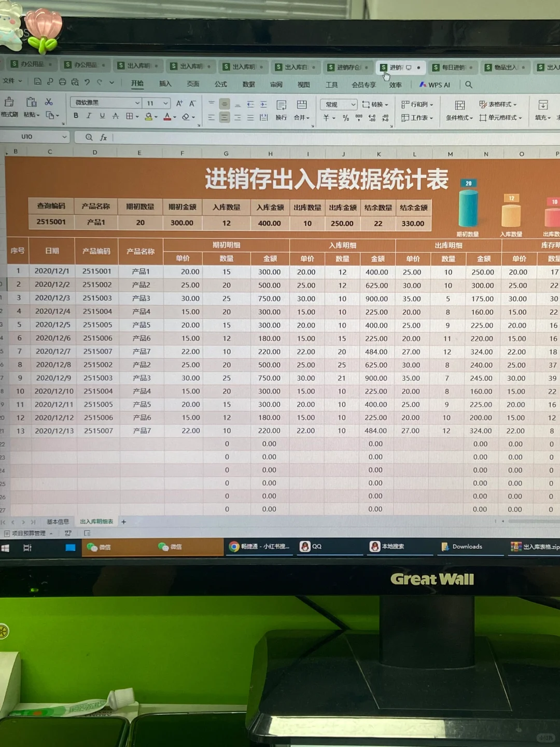The height and width of the screenshot is (747, 560).
Task: Click the magnifier Search icon in menu bar
Action: [x=469, y=85]
